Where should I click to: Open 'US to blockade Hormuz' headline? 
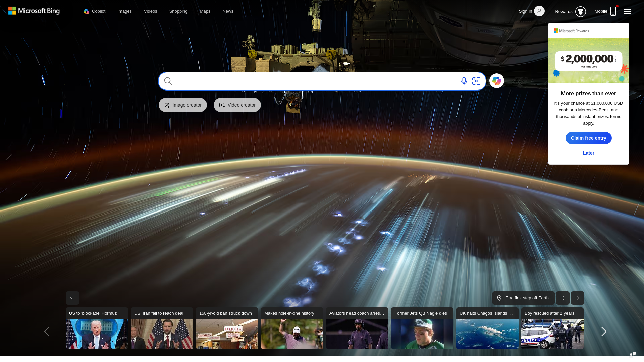click(93, 313)
